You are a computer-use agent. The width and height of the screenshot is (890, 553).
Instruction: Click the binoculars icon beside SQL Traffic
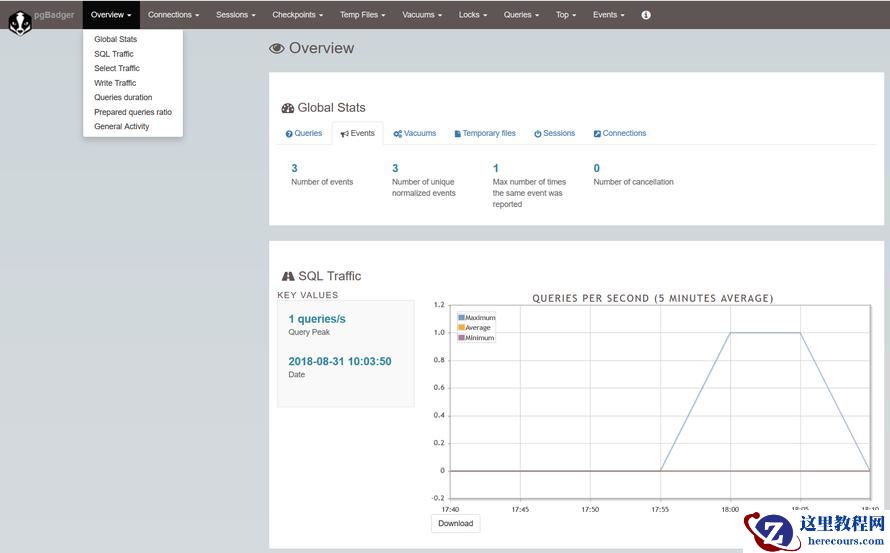288,276
